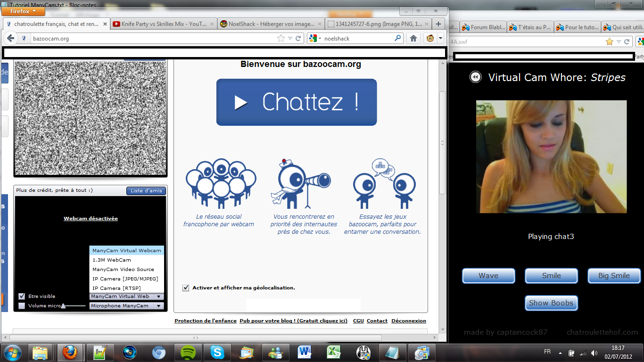Viewport: 644px width, 362px height.
Task: Toggle Volume micro checkbox
Action: pyautogui.click(x=22, y=305)
